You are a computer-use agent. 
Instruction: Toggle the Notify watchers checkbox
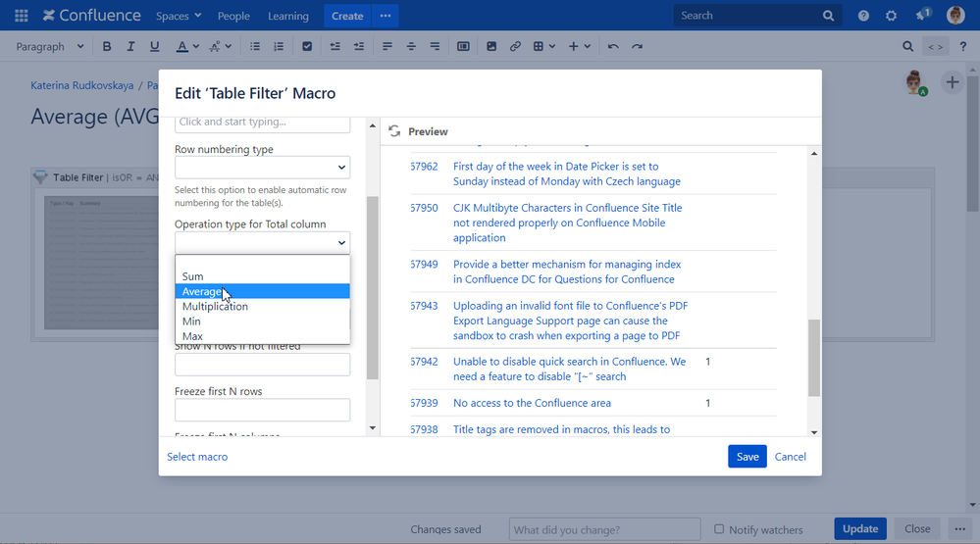(719, 529)
